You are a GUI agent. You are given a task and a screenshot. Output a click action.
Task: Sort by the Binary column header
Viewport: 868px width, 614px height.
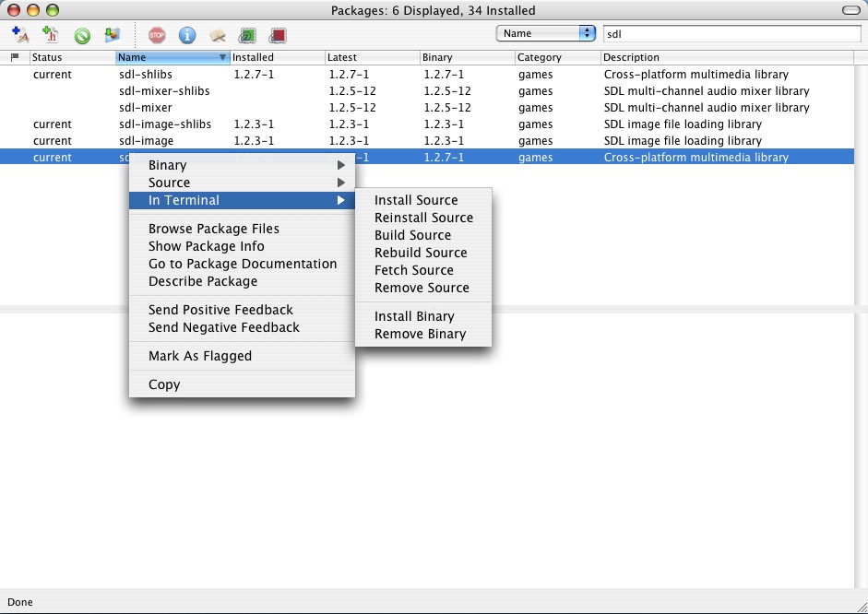pyautogui.click(x=468, y=57)
